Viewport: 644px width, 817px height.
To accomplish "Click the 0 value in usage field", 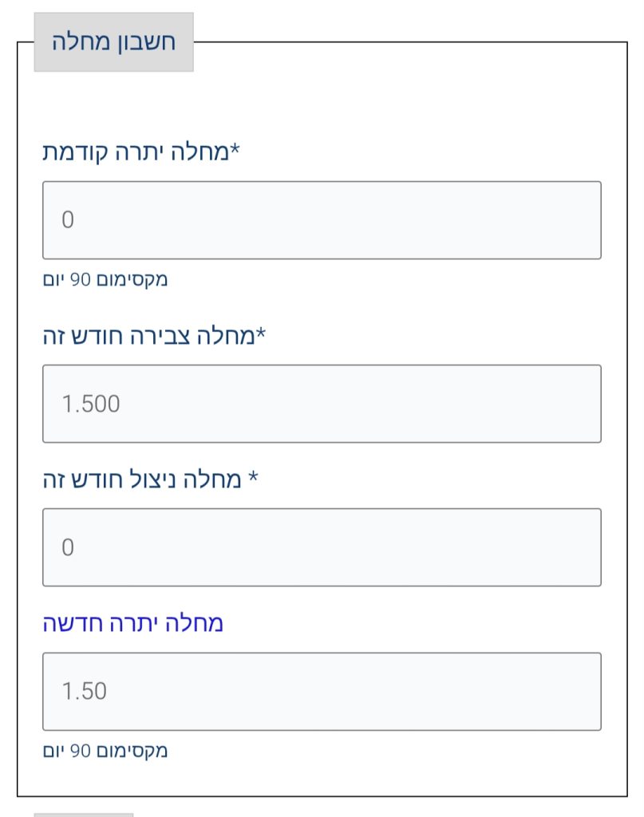I will click(68, 547).
